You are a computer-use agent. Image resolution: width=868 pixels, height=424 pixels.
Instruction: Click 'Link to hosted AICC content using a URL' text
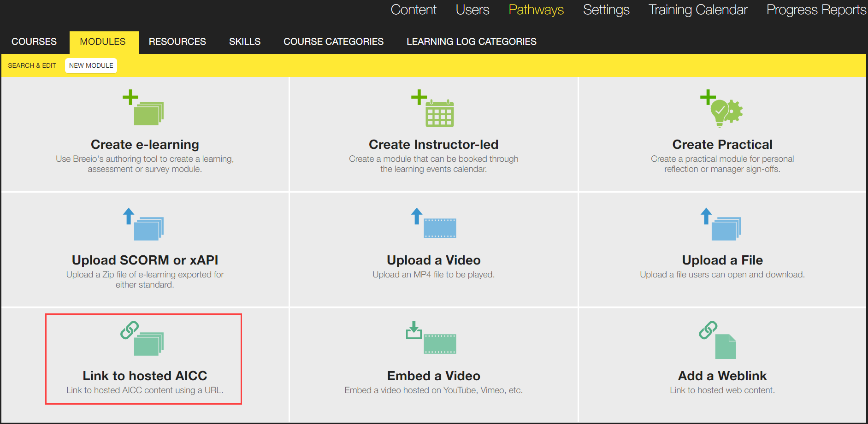coord(145,390)
